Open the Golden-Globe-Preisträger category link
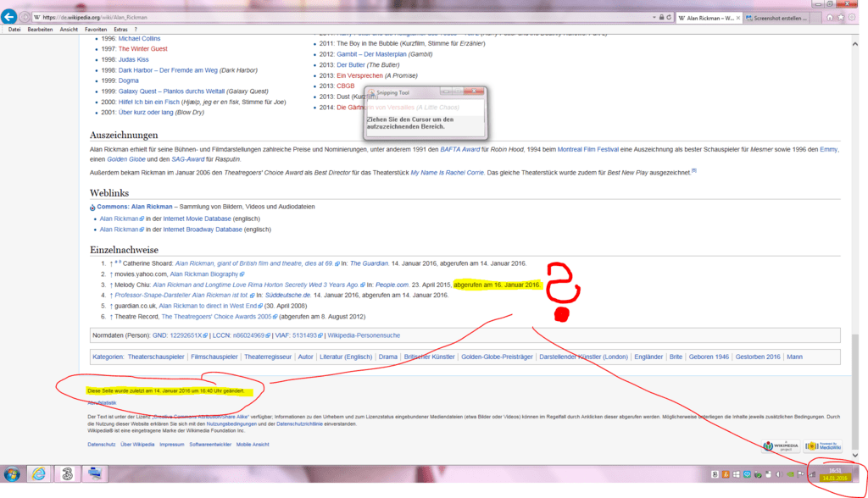The height and width of the screenshot is (498, 868). (497, 357)
